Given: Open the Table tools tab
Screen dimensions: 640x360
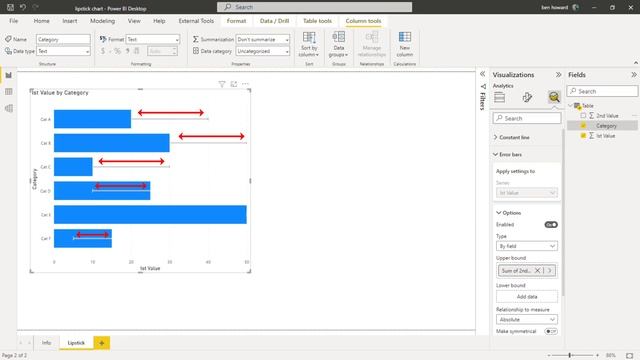Looking at the screenshot, I should coord(317,21).
